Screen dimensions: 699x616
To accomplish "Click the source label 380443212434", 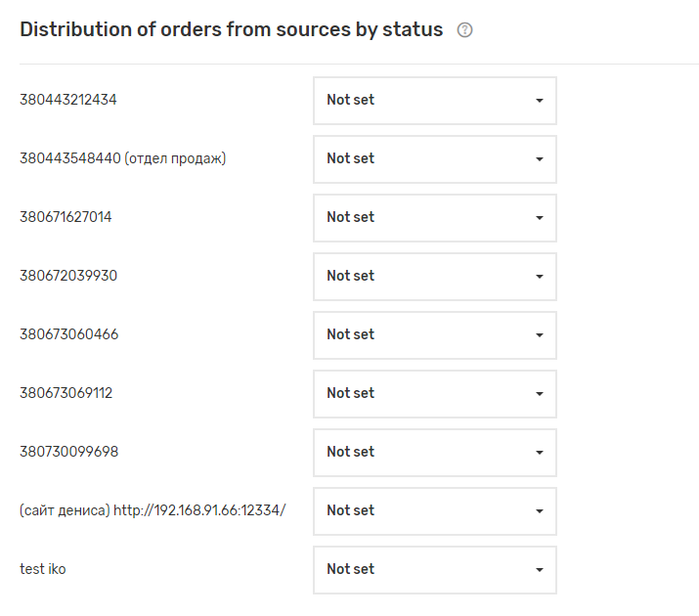I will pyautogui.click(x=68, y=100).
